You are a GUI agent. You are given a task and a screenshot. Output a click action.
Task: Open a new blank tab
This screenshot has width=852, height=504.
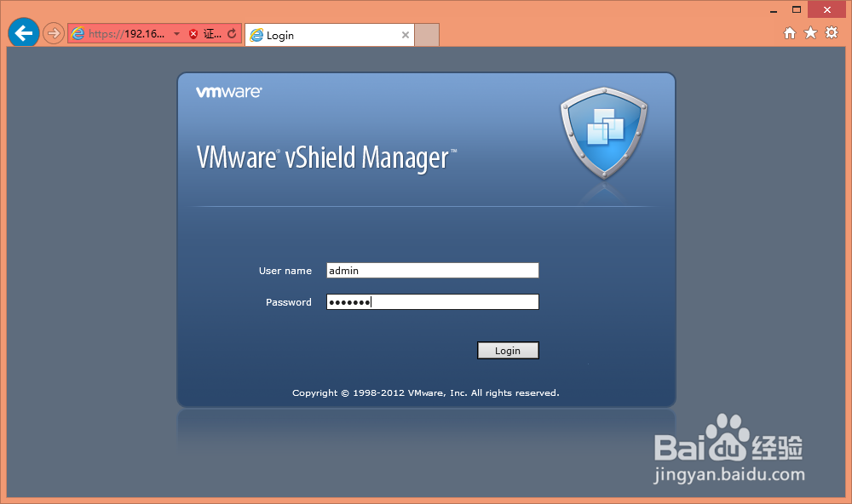(427, 35)
